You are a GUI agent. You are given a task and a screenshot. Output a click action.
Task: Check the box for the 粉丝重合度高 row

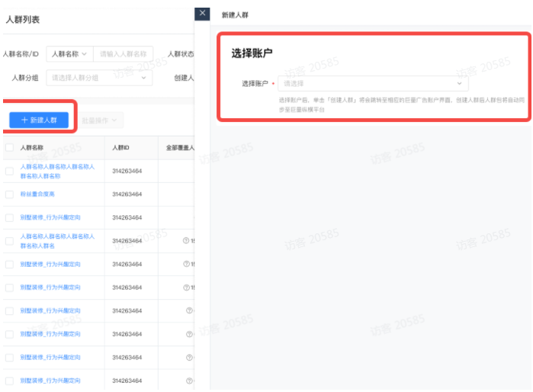click(9, 194)
